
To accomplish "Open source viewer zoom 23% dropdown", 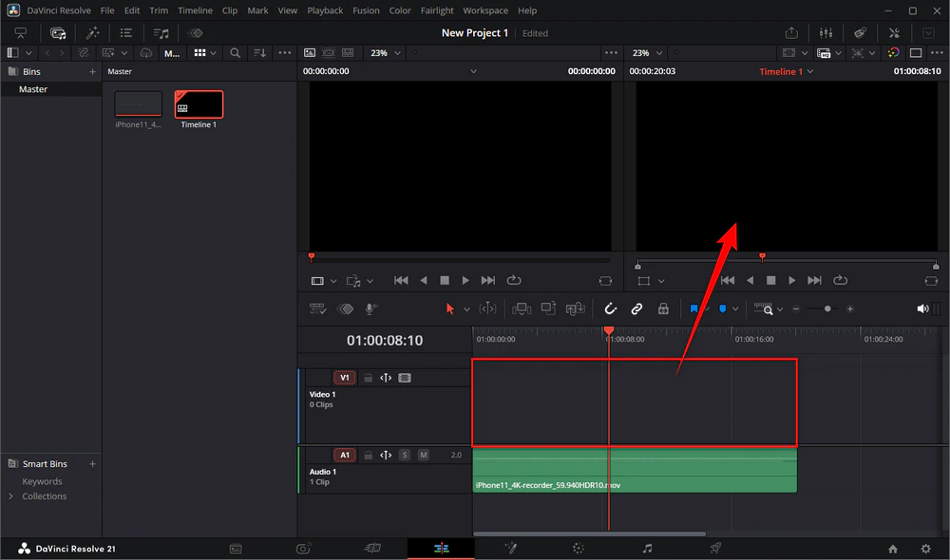I will (386, 53).
